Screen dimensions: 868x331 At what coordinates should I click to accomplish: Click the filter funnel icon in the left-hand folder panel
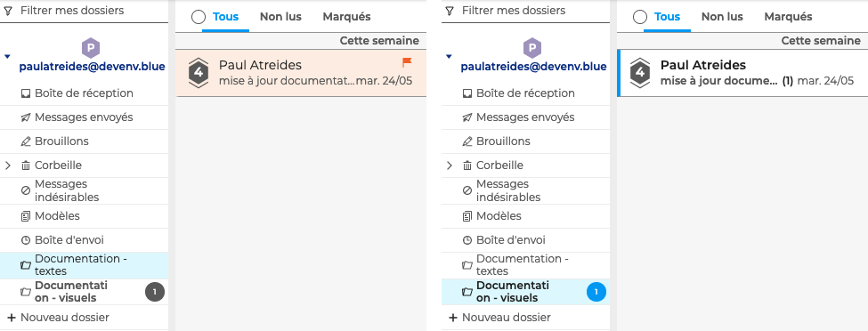coord(8,11)
